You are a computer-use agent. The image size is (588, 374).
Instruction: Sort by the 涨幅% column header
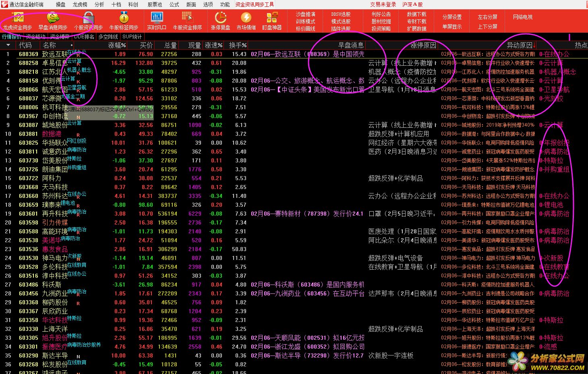pyautogui.click(x=117, y=45)
